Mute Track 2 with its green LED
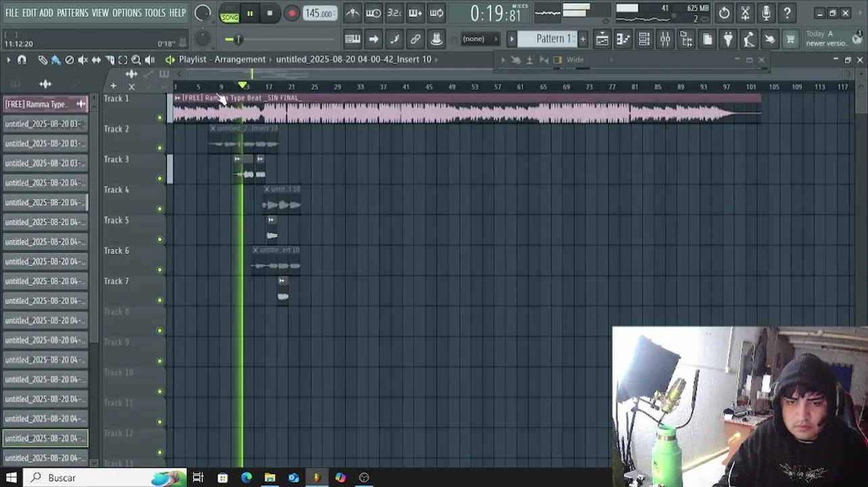 click(160, 148)
